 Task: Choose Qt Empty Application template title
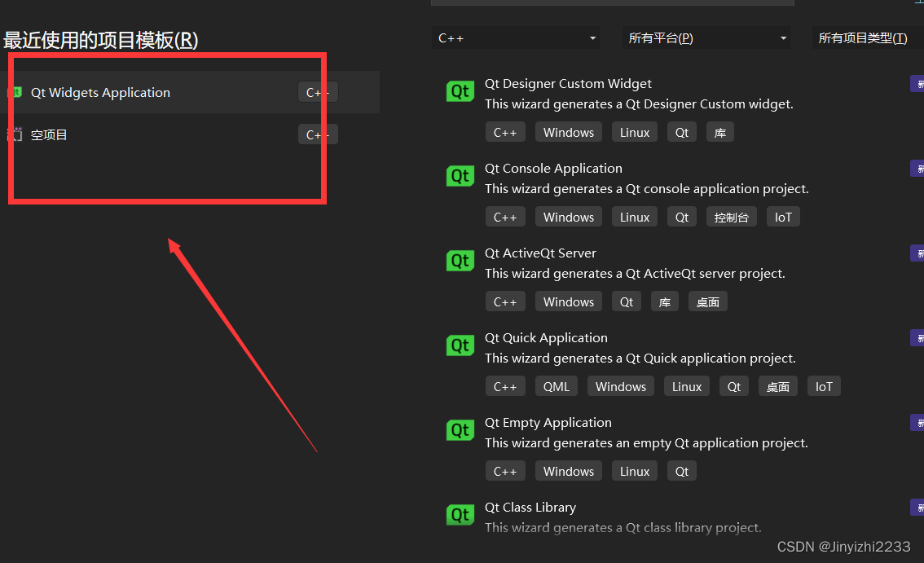pos(548,423)
